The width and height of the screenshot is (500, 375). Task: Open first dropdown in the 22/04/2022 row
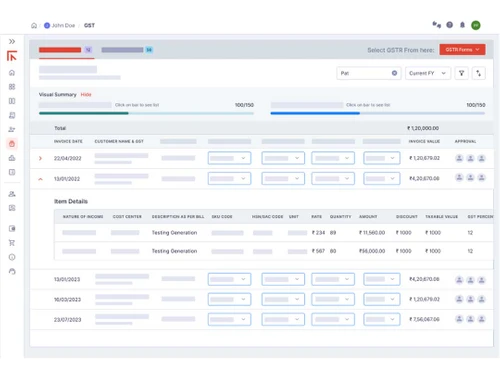click(229, 158)
